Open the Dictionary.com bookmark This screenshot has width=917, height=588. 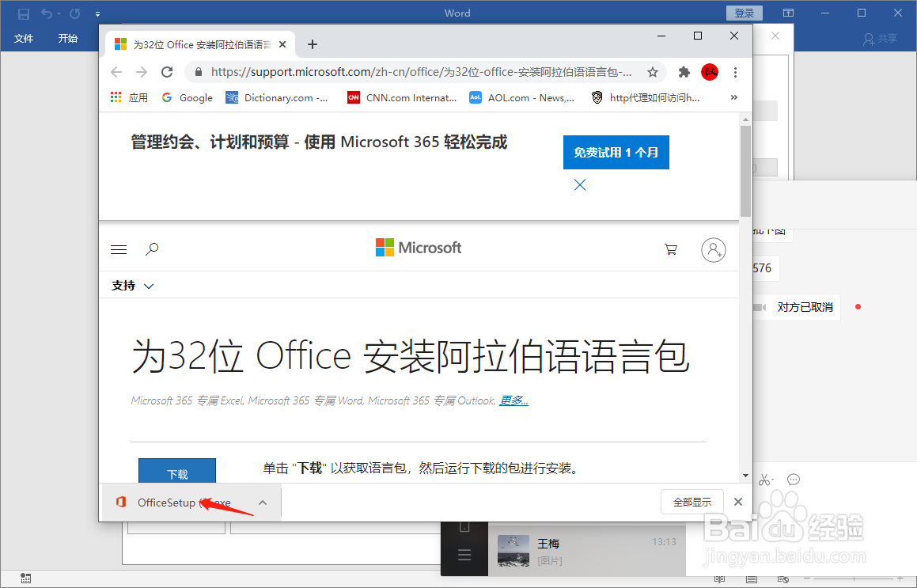pyautogui.click(x=277, y=97)
